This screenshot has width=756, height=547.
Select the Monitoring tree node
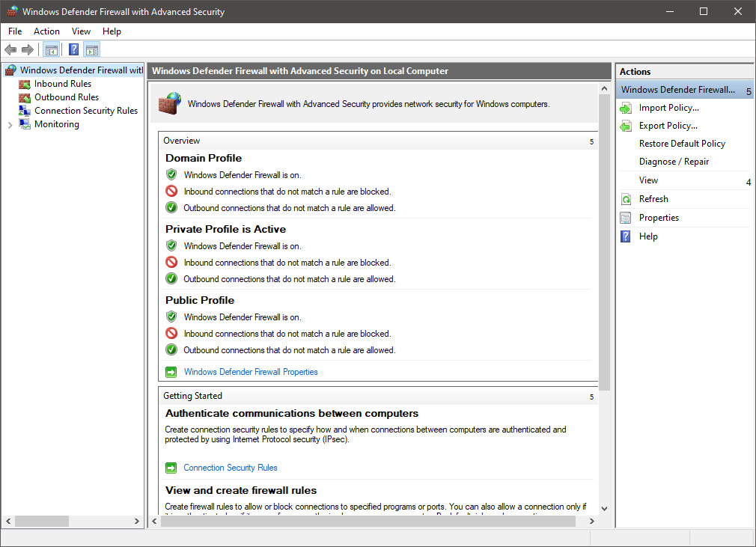[x=57, y=124]
